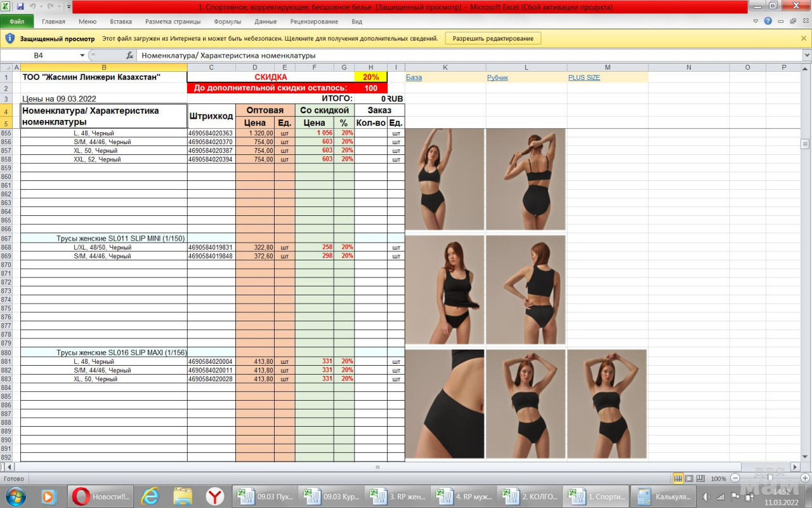Expand the formula bar
Image resolution: width=812 pixels, height=508 pixels.
pyautogui.click(x=806, y=55)
